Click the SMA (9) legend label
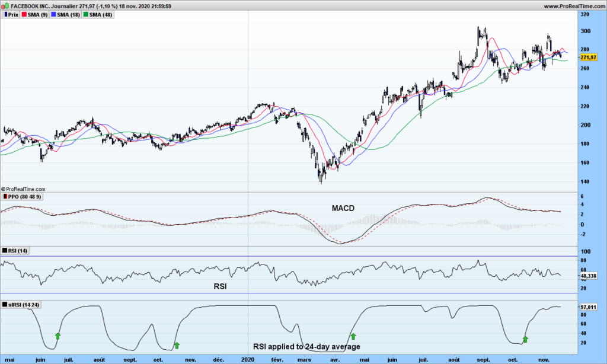 point(37,15)
